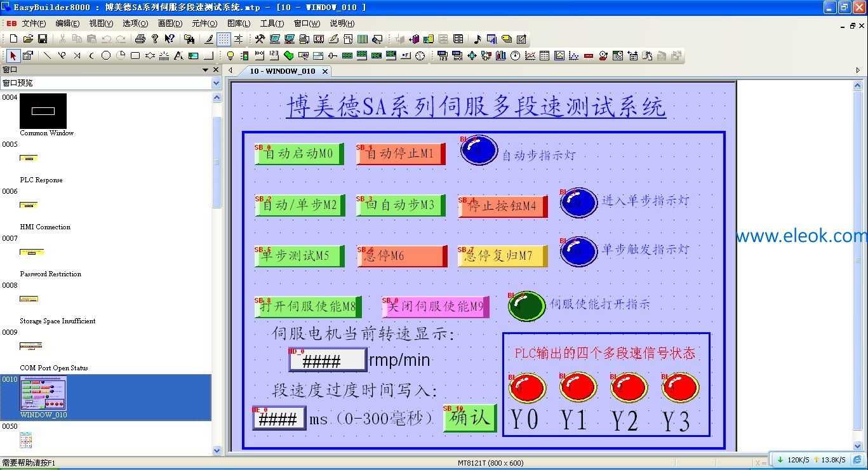Open the 窗口预览 dropdown

(216, 83)
